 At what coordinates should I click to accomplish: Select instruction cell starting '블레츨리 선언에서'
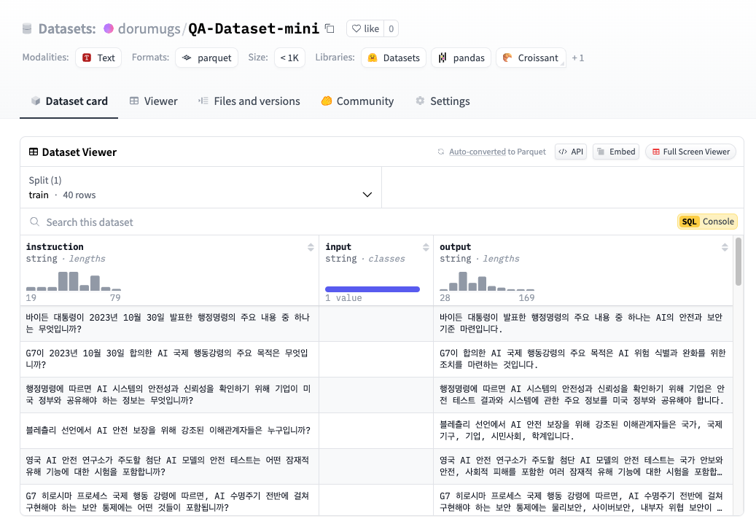pos(169,430)
